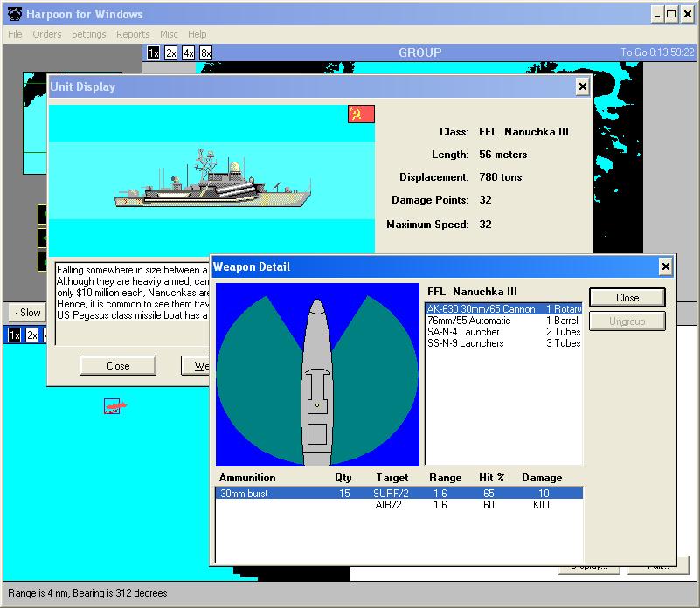Click the Close button in Unit Display

118,366
